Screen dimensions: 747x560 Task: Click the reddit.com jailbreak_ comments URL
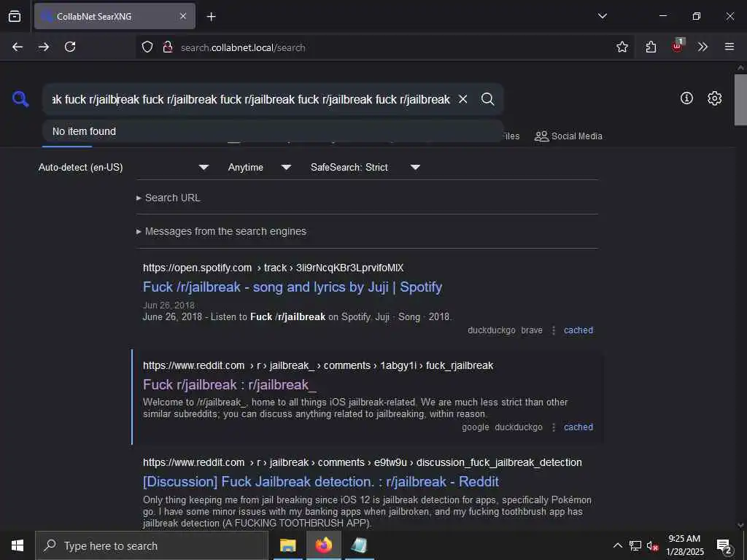(318, 365)
